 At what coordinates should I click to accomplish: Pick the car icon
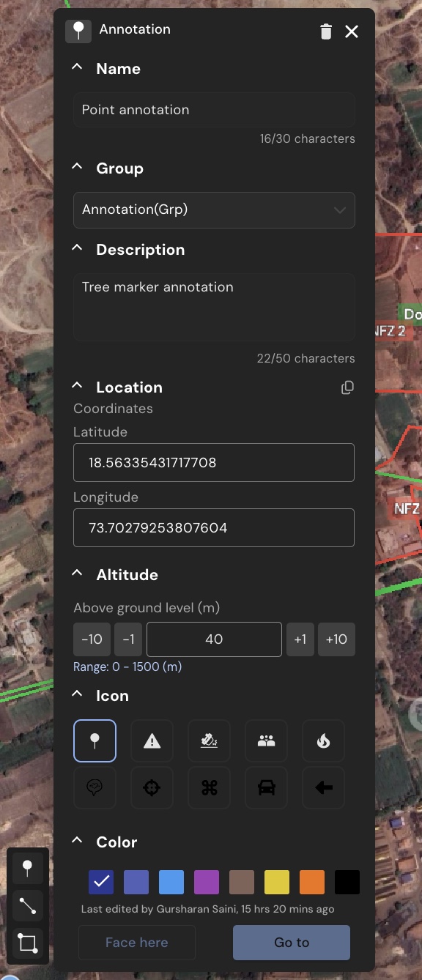coord(266,788)
